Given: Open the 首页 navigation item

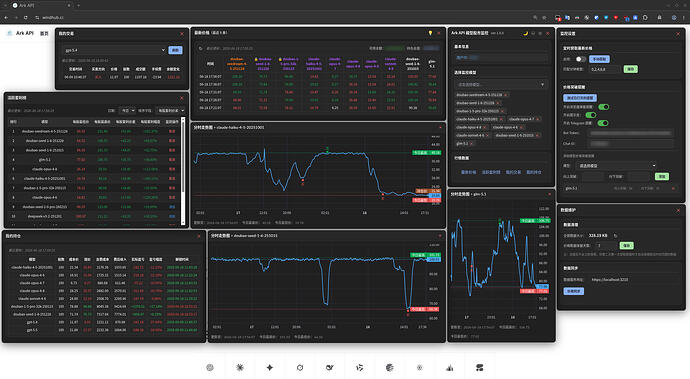Looking at the screenshot, I should point(44,33).
